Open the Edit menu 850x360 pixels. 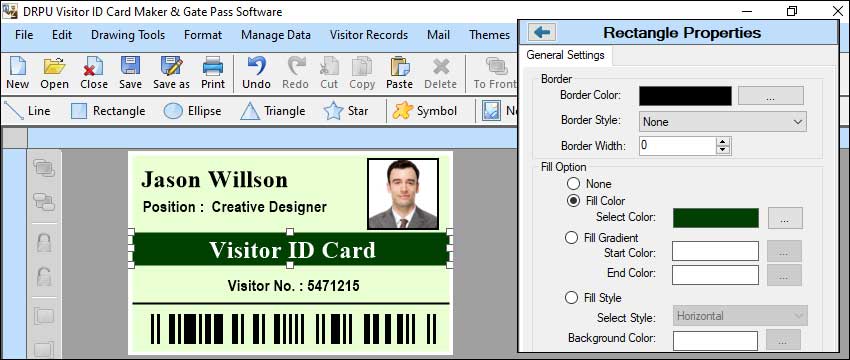pyautogui.click(x=62, y=35)
